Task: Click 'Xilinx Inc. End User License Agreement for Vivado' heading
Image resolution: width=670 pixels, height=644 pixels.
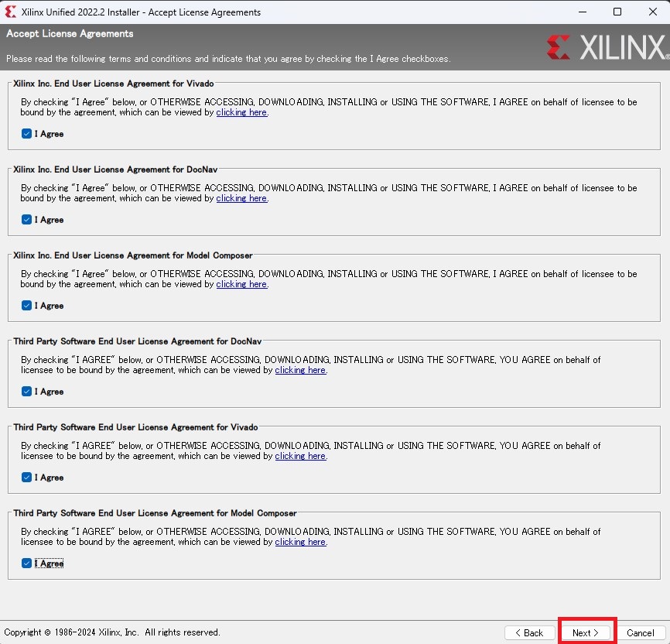Action: (x=113, y=84)
